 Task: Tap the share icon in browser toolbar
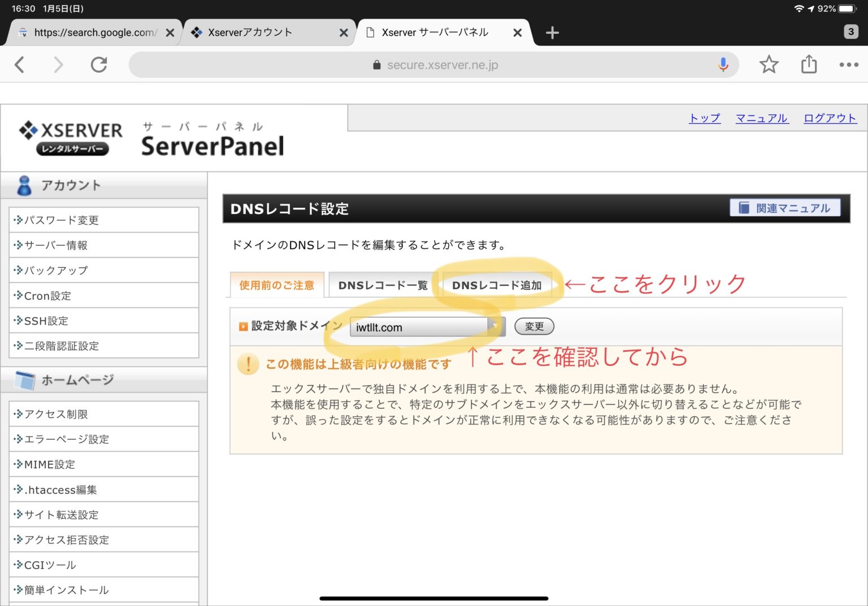point(809,64)
